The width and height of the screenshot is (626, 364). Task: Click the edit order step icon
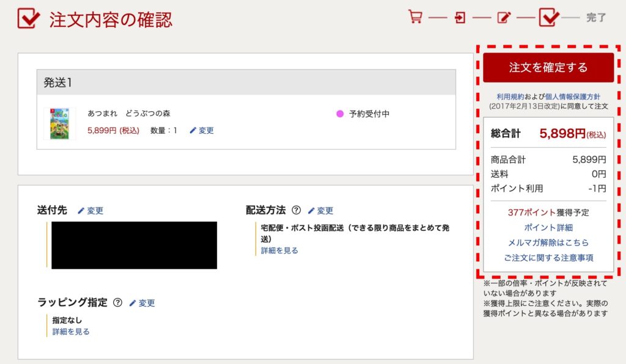(x=504, y=18)
